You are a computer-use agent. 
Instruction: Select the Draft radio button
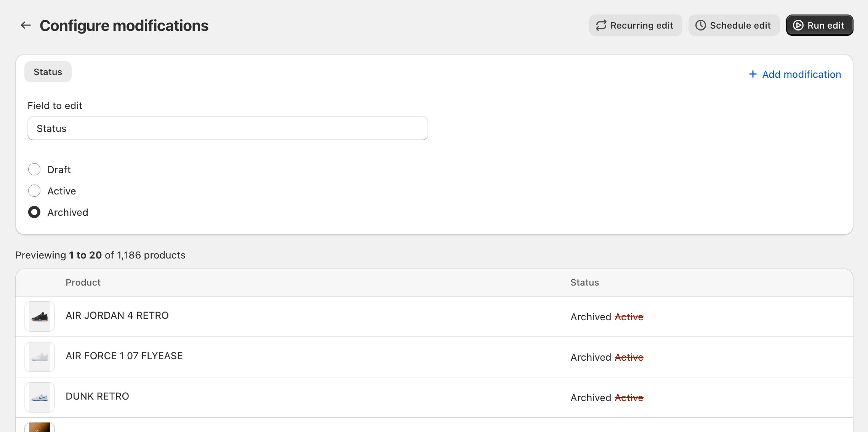34,169
